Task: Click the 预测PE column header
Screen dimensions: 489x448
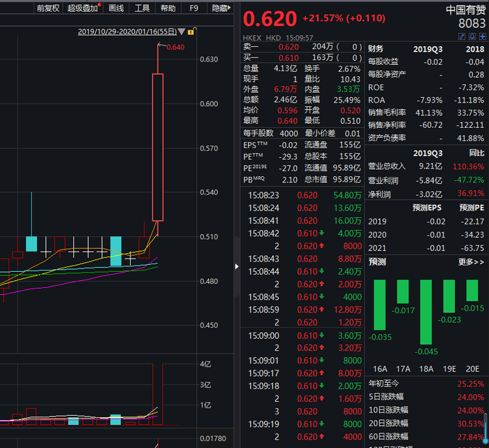Action: (472, 208)
